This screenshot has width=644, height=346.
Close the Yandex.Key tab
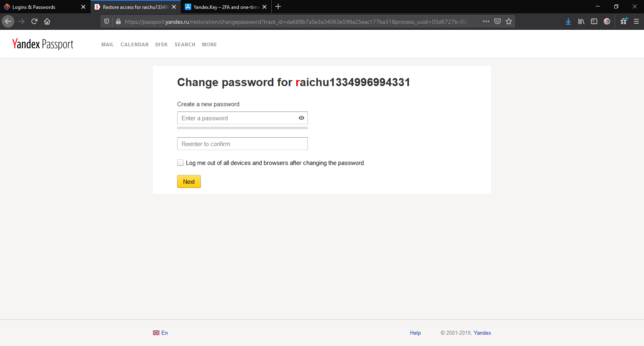[x=264, y=7]
